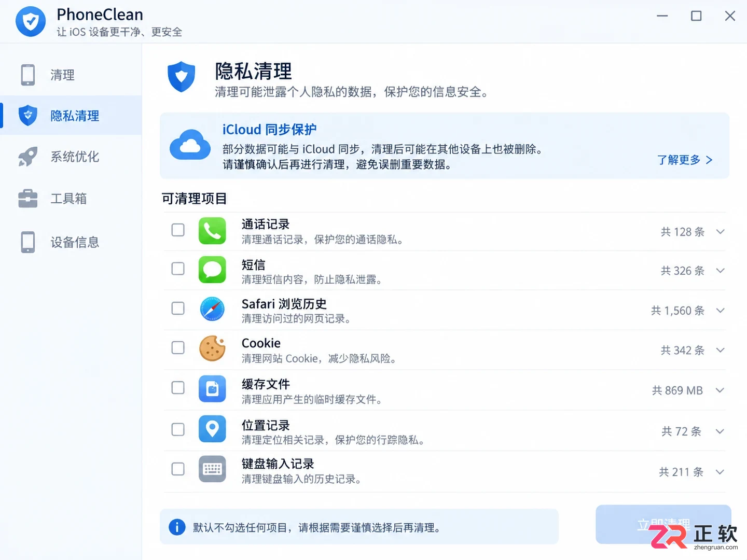The height and width of the screenshot is (560, 747).
Task: Expand the 短信 row chevron
Action: 720,271
